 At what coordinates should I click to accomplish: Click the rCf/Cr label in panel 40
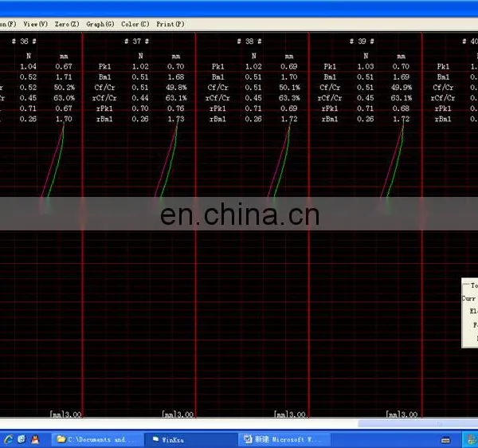pos(443,98)
